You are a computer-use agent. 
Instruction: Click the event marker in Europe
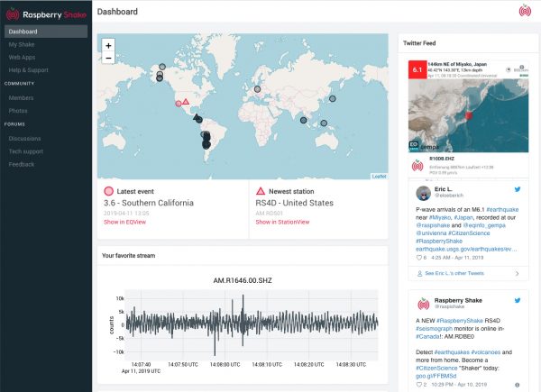257,89
